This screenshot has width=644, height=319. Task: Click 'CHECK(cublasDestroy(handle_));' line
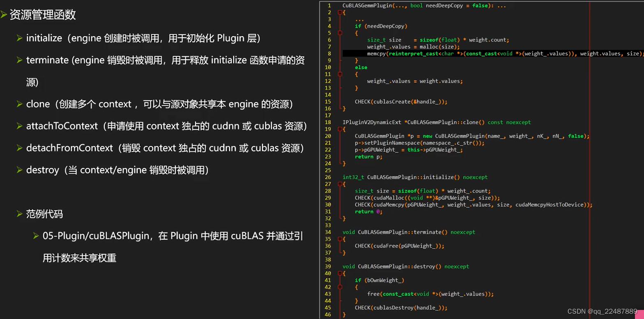[x=401, y=307]
